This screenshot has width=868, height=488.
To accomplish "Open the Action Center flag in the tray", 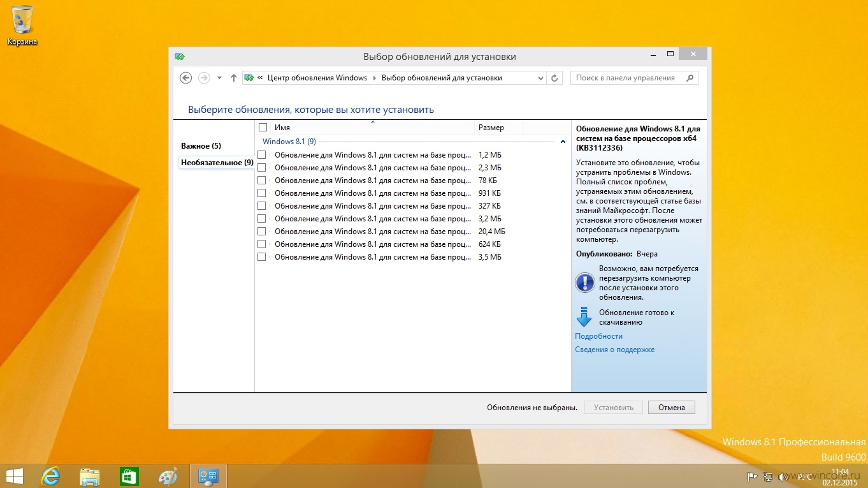I will (752, 476).
